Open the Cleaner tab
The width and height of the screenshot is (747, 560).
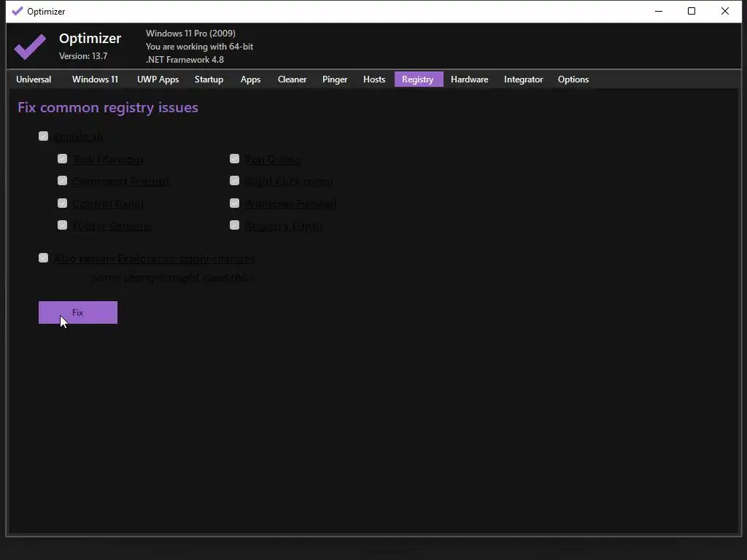click(x=292, y=79)
